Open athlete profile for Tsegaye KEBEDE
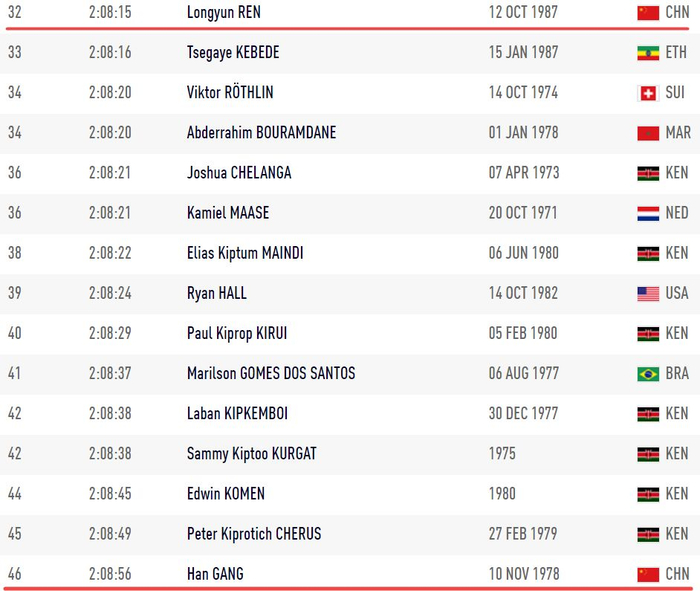This screenshot has width=700, height=591. coord(233,53)
